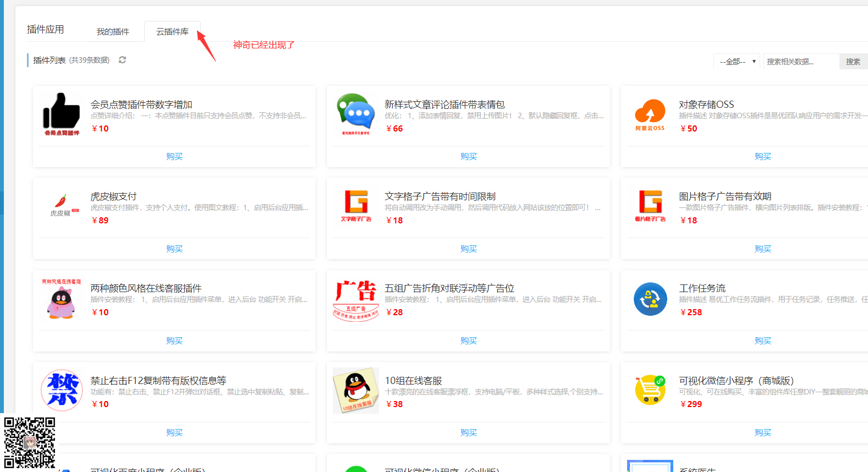
Task: Buy the 会员点赞插件带数字增加 plugin
Action: click(x=174, y=157)
